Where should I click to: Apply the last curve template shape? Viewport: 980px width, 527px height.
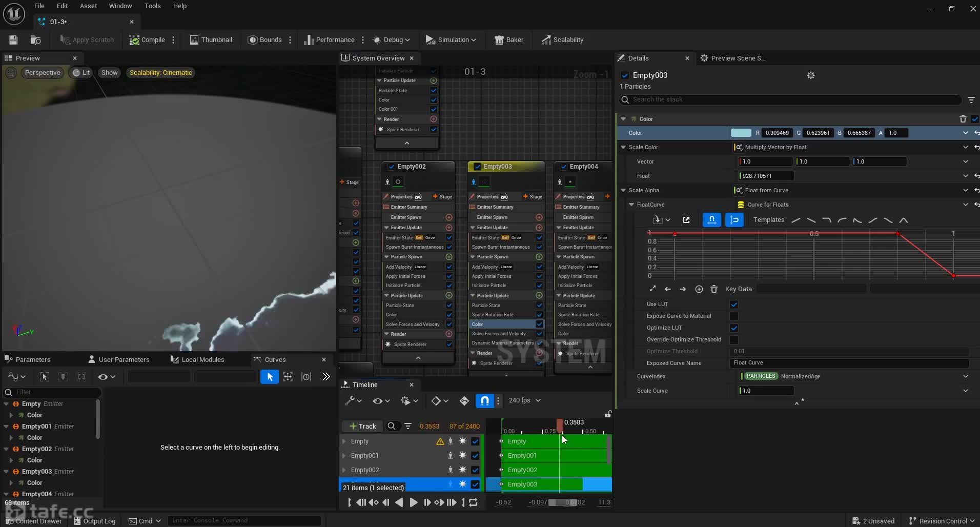tap(904, 220)
